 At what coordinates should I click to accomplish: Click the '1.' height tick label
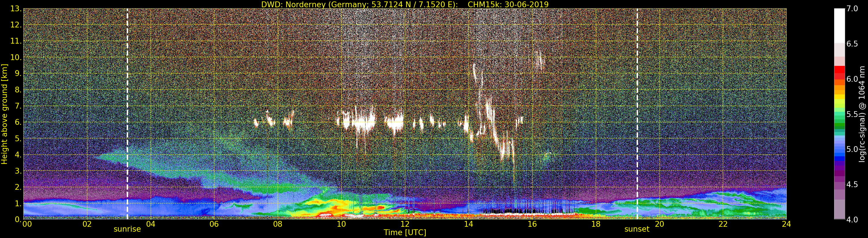tap(18, 203)
